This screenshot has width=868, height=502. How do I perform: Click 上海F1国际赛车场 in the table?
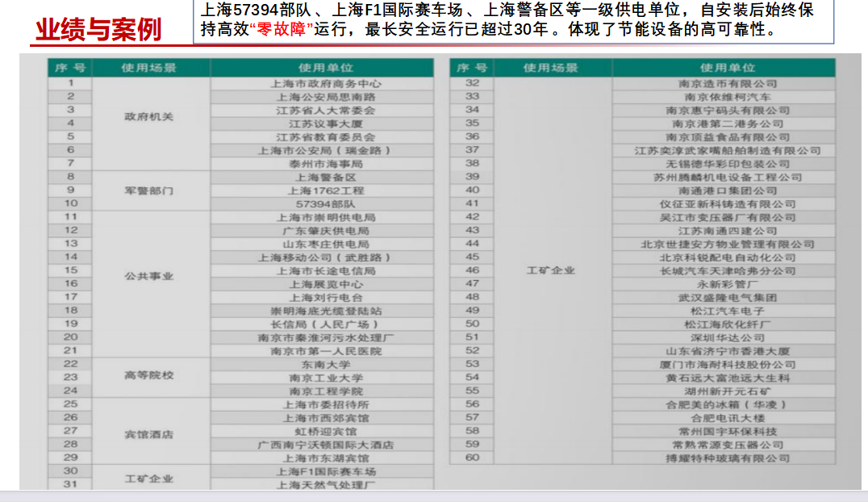[326, 471]
